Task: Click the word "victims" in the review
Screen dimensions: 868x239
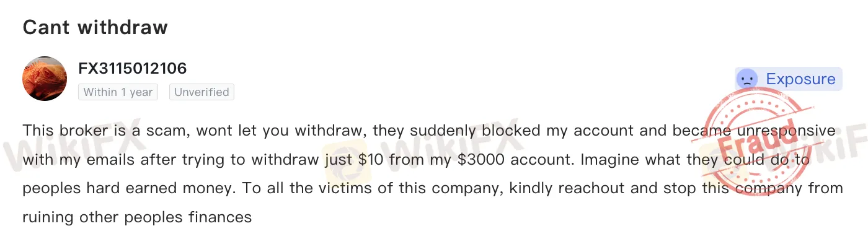Action: click(x=343, y=188)
